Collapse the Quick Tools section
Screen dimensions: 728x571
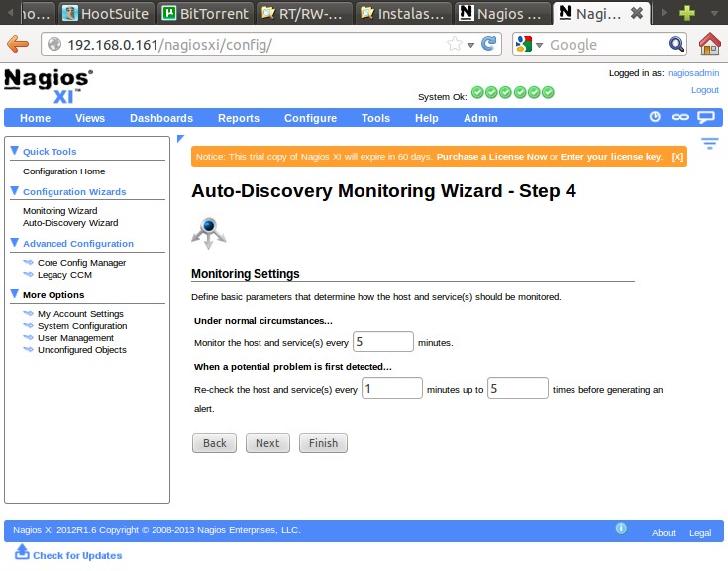[15, 151]
